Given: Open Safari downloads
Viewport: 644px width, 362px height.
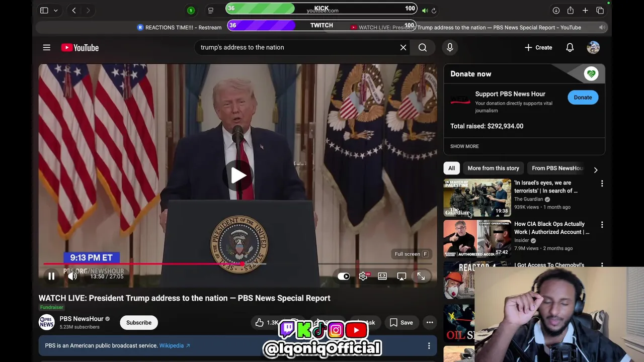Looking at the screenshot, I should (556, 10).
